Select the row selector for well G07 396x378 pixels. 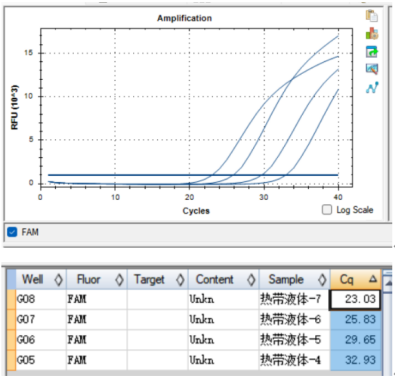(11, 320)
